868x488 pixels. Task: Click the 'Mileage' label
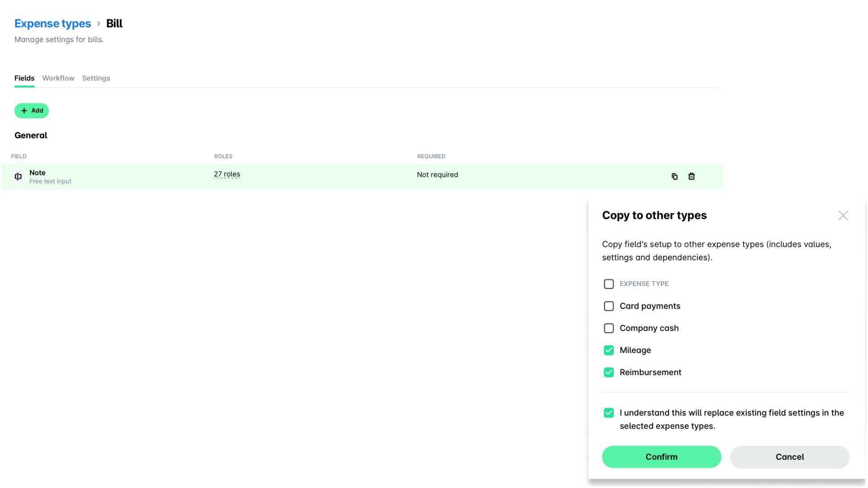(635, 350)
